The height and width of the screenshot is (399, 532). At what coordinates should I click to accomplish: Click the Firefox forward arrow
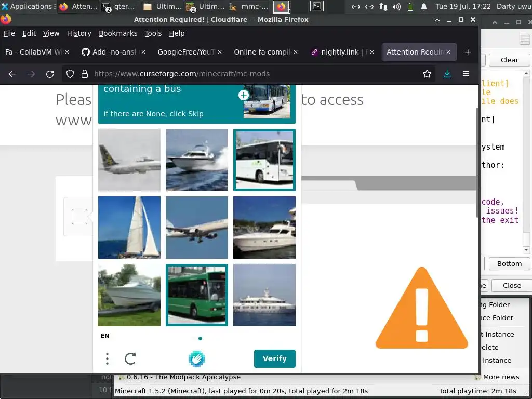pyautogui.click(x=31, y=74)
